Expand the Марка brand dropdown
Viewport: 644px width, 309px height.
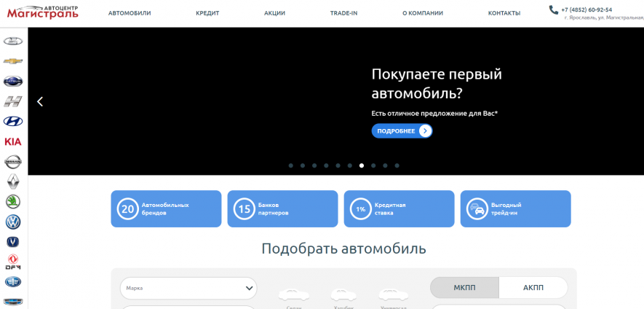click(188, 288)
